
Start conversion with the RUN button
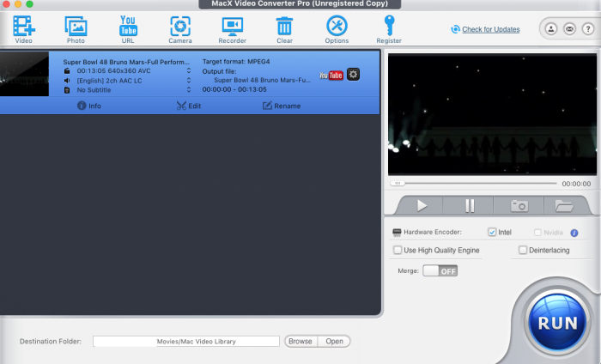[557, 323]
